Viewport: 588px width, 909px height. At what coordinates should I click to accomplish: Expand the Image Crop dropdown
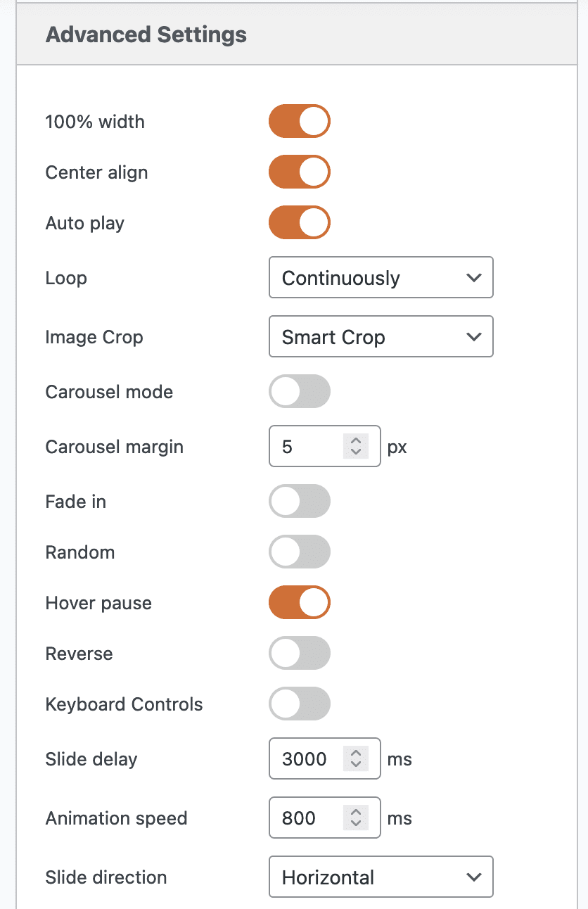[381, 337]
